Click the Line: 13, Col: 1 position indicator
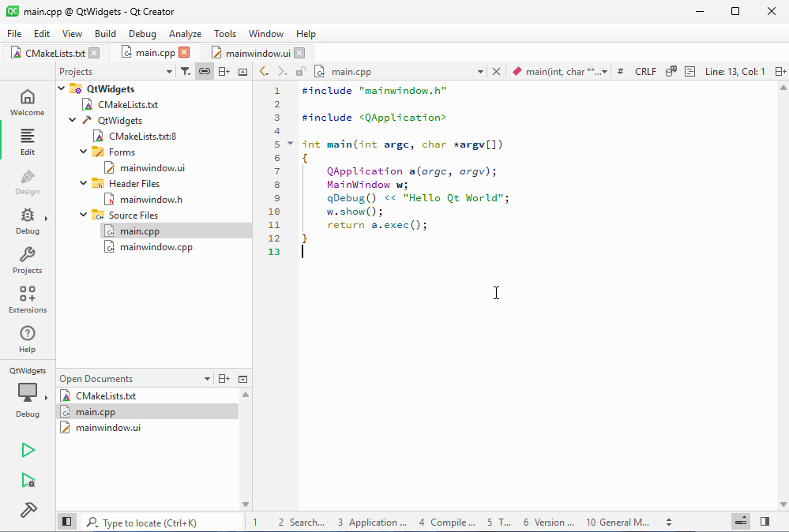 (735, 71)
